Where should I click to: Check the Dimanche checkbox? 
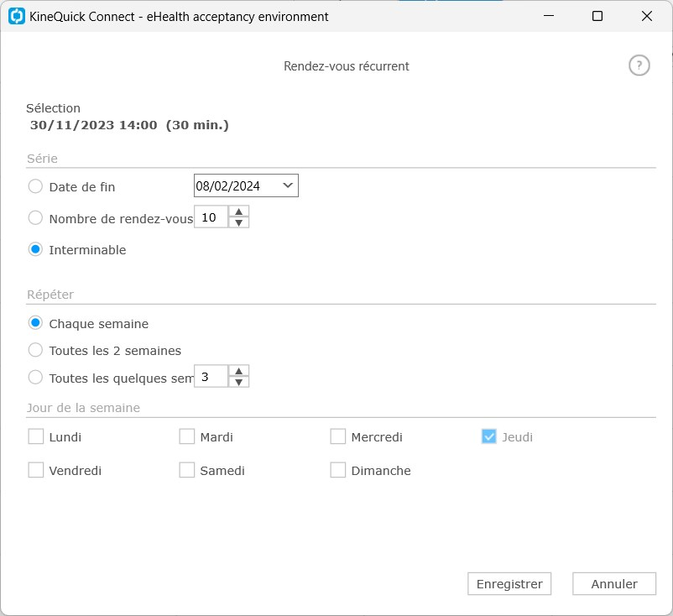point(338,470)
